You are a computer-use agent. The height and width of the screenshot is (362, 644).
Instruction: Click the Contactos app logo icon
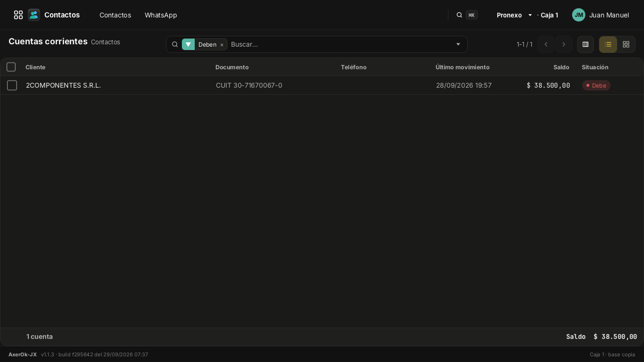coord(34,15)
